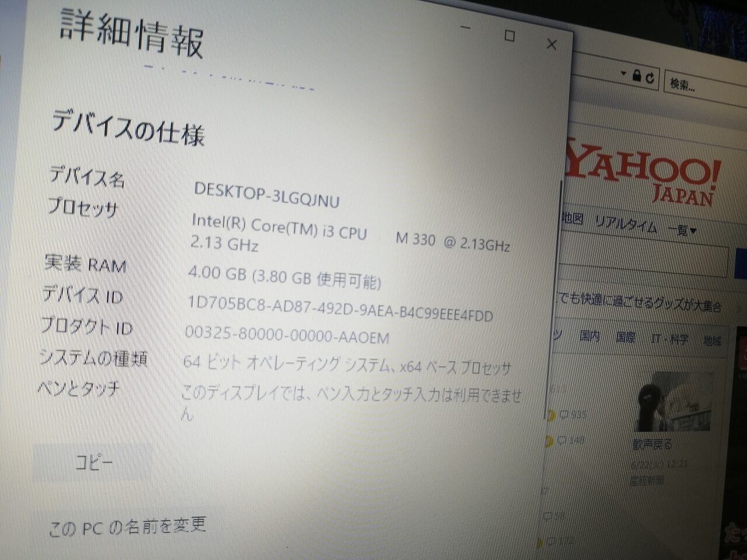This screenshot has width=747, height=560.
Task: Click the 実装 RAM label
Action: pos(85,264)
